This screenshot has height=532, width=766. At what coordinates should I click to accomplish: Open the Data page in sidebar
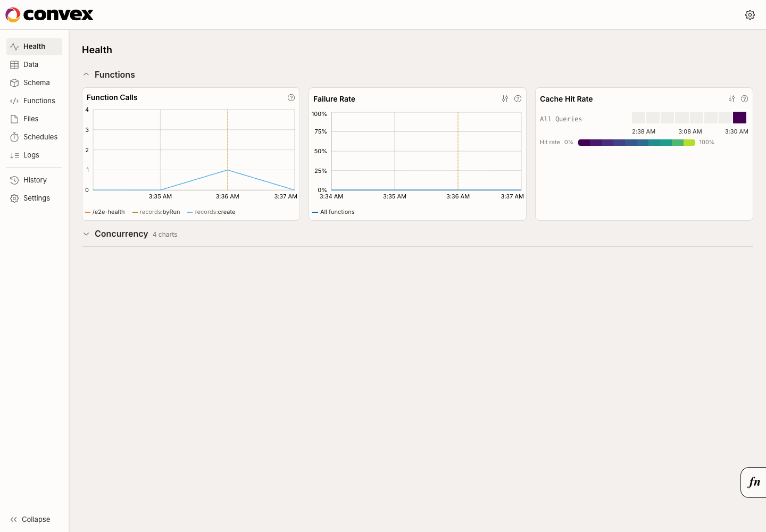point(34,65)
